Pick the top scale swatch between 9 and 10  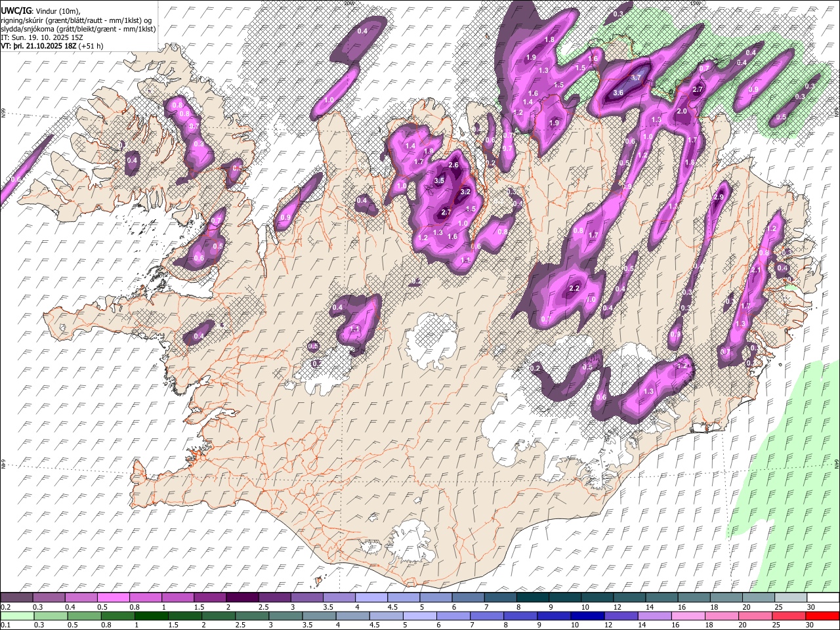pos(566,598)
